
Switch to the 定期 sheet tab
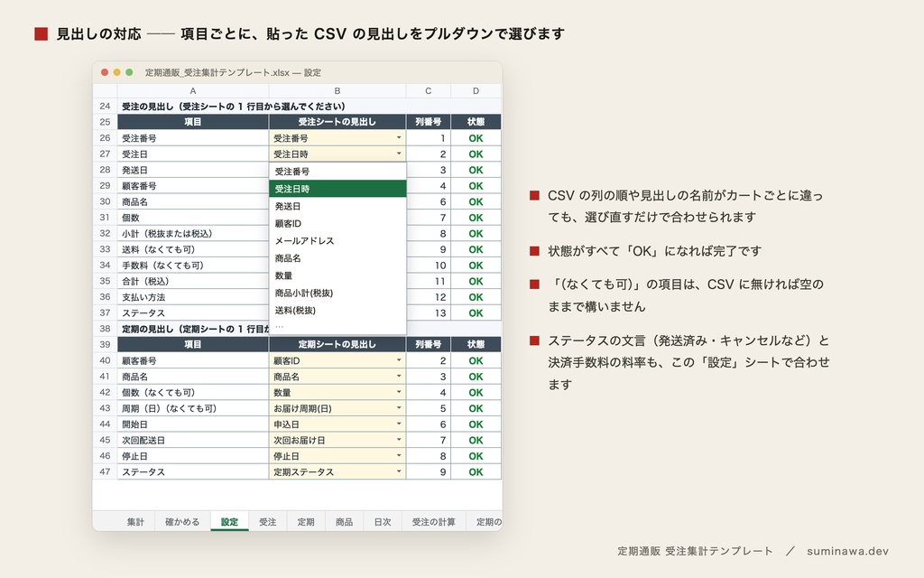pyautogui.click(x=306, y=522)
